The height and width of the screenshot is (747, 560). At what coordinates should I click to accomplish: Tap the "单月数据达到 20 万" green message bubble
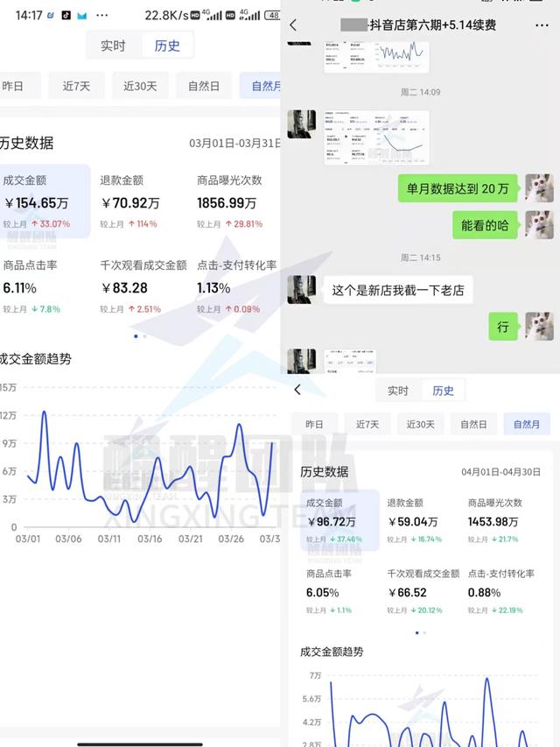tap(458, 187)
